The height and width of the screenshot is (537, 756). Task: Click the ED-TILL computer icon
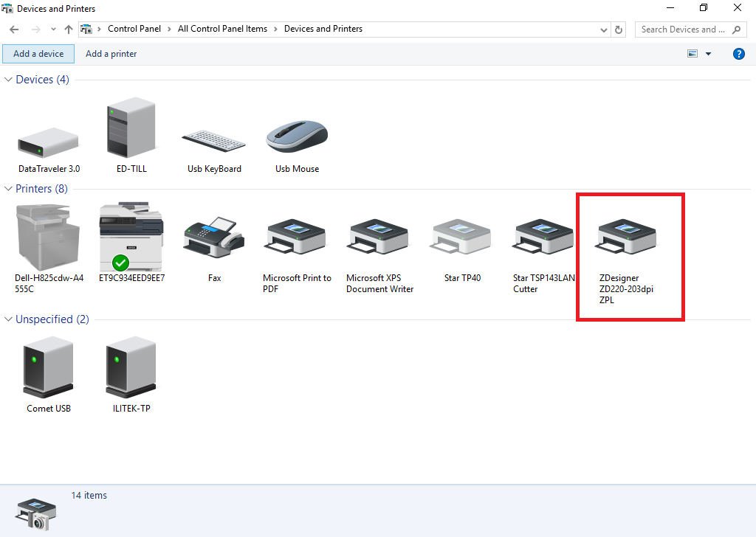pyautogui.click(x=131, y=131)
